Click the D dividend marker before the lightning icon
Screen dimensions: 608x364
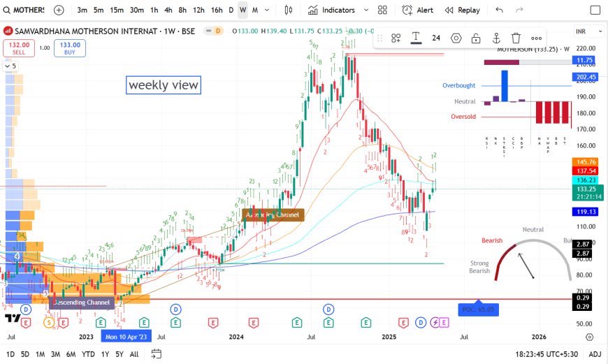click(421, 323)
